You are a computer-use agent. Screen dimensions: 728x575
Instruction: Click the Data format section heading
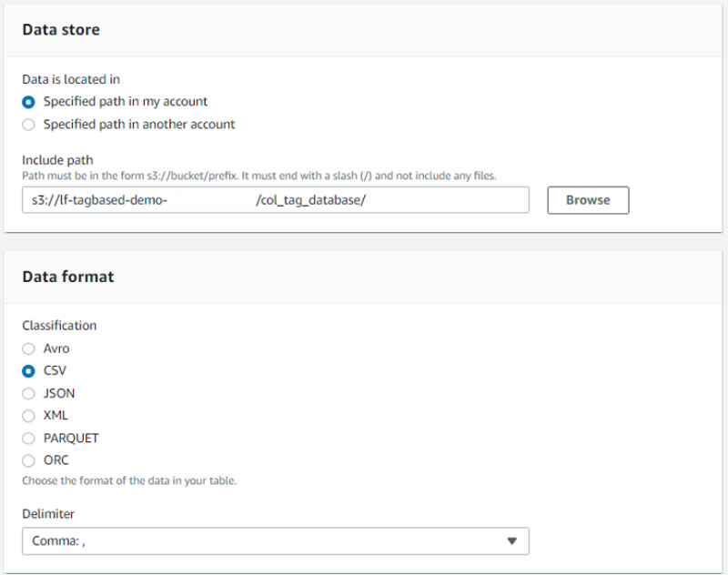point(68,277)
